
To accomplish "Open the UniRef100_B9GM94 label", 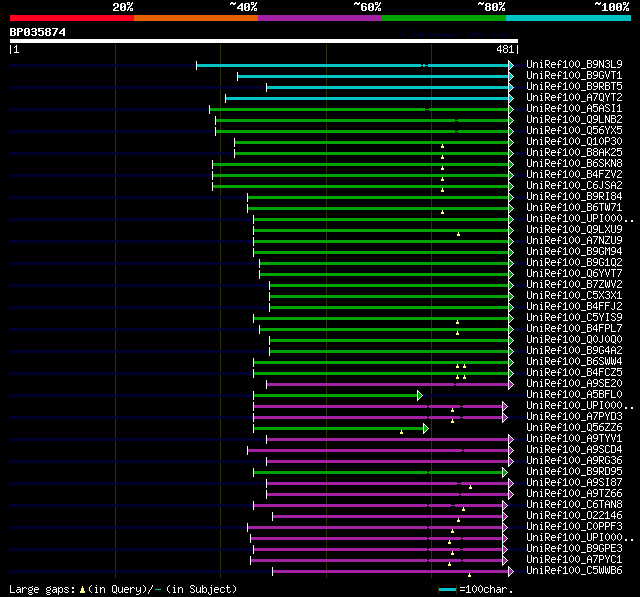I will click(x=574, y=252).
